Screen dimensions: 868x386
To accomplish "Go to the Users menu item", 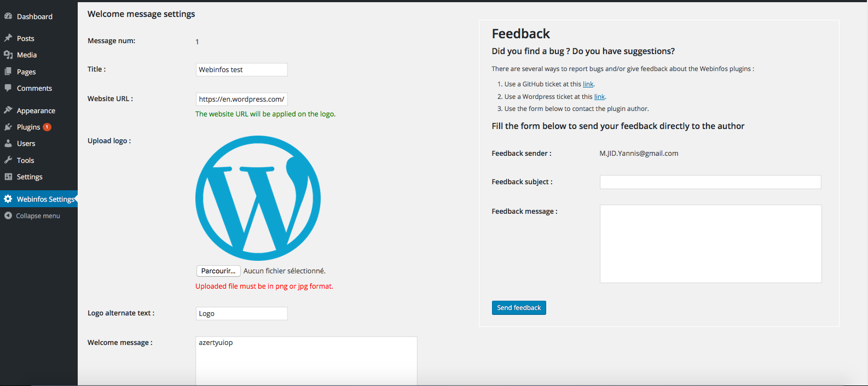I will pos(39,143).
